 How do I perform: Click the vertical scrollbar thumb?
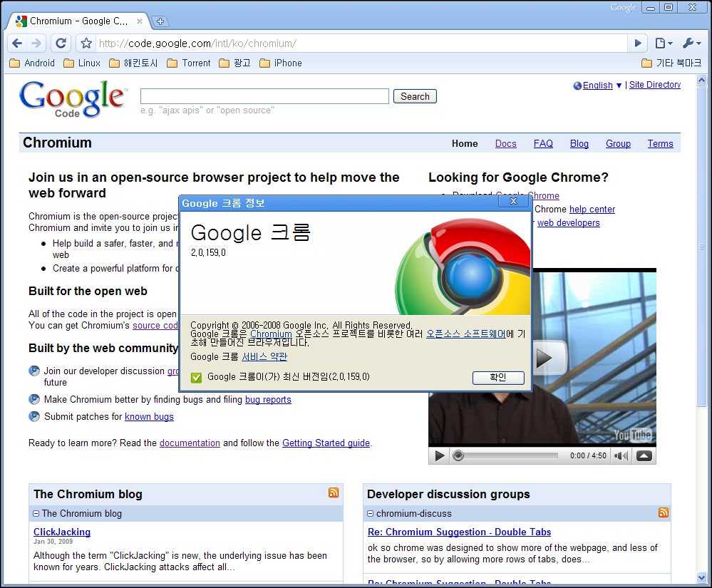coord(701,246)
